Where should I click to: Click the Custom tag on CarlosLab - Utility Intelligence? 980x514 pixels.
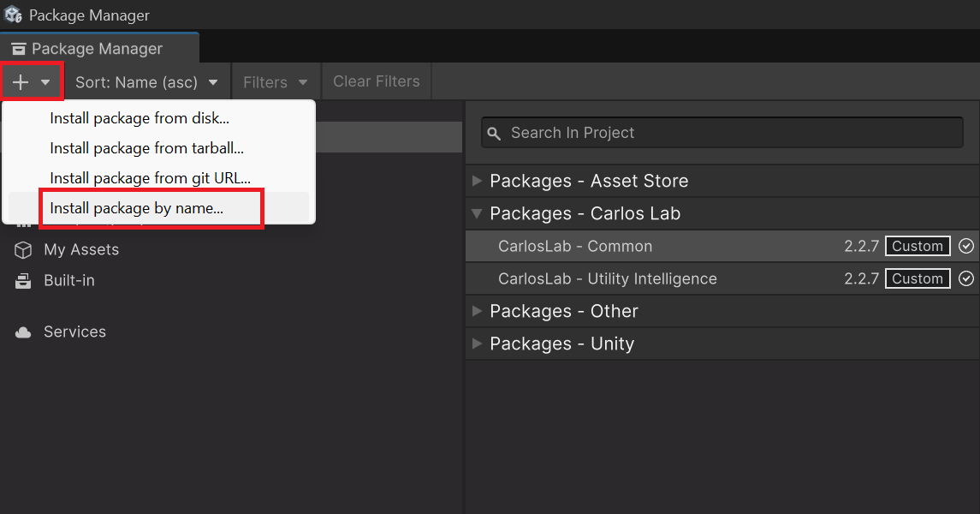(918, 278)
